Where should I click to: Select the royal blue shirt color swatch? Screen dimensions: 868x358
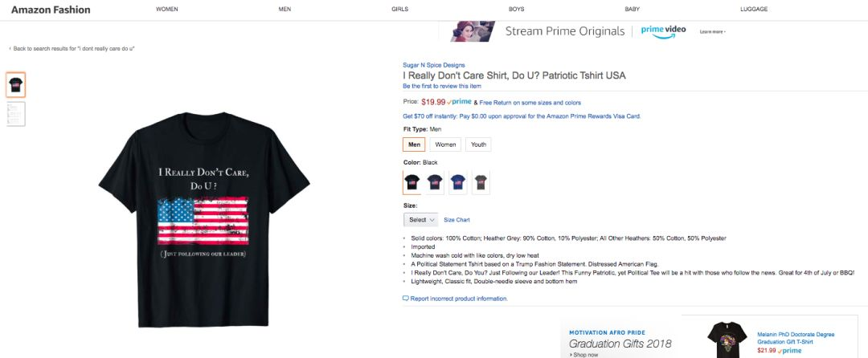pos(458,182)
